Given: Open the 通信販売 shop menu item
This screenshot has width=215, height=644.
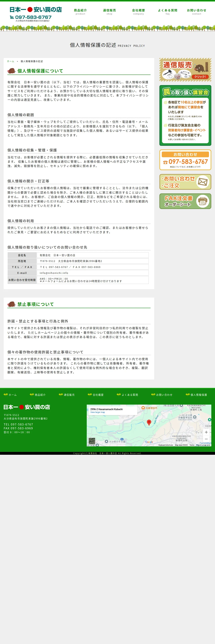Looking at the screenshot, I should 109,12.
